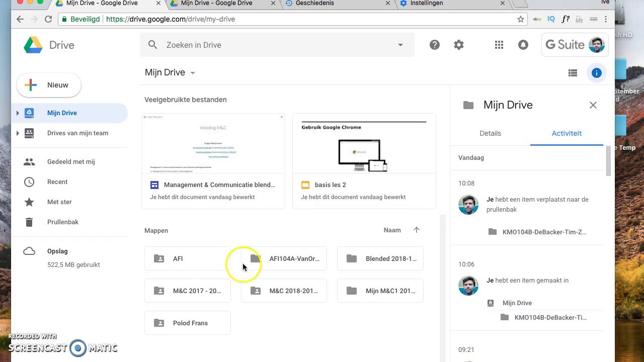Screen dimensions: 644x362
Task: Reverse the Naam sort direction arrow
Action: pyautogui.click(x=417, y=230)
